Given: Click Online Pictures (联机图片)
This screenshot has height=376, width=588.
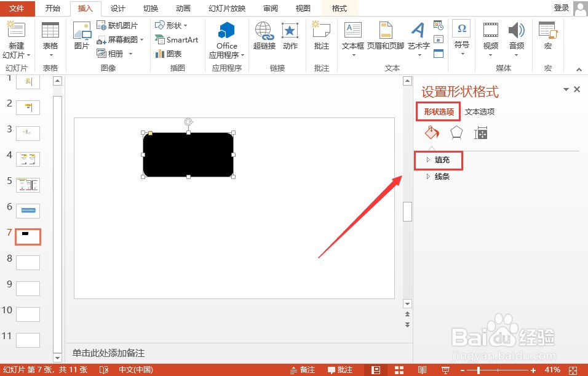Looking at the screenshot, I should pyautogui.click(x=117, y=25).
